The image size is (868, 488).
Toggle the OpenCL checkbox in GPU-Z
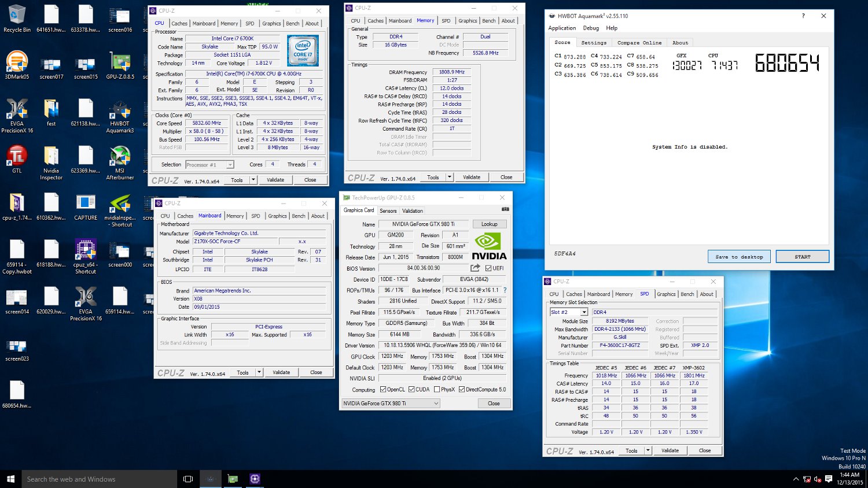point(382,389)
